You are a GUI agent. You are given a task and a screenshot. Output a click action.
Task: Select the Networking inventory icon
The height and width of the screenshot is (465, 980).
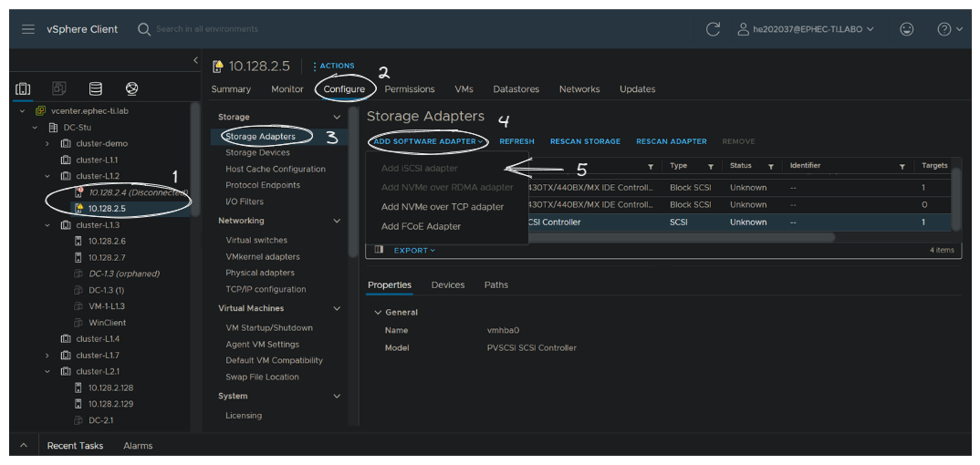(131, 88)
